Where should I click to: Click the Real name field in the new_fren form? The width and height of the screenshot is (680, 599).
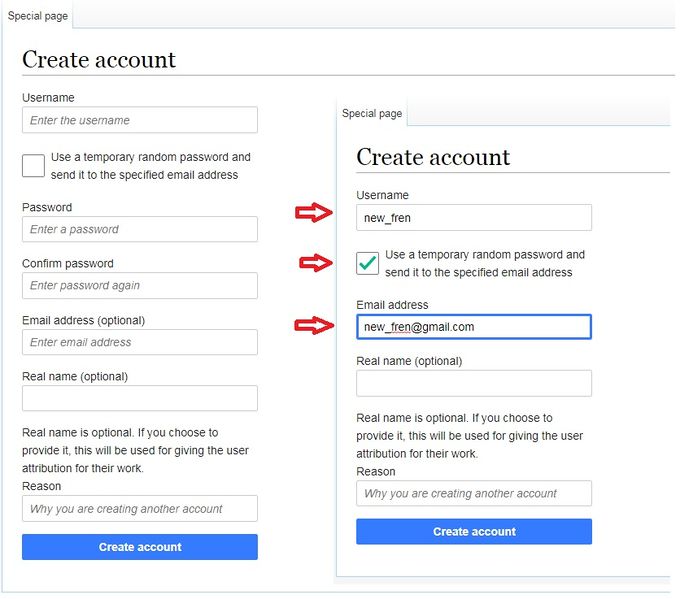pyautogui.click(x=473, y=383)
